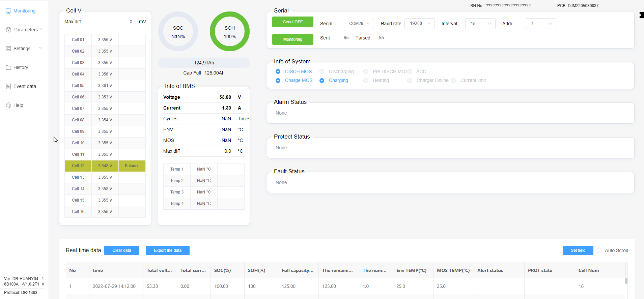Toggle the ACC radio indicator
Image resolution: width=644 pixels, height=299 pixels.
[x=410, y=71]
